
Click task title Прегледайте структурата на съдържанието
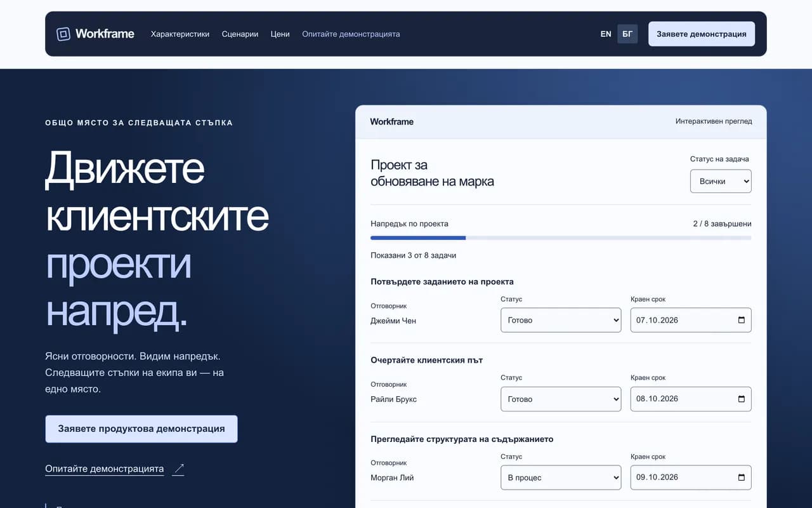[x=462, y=439]
